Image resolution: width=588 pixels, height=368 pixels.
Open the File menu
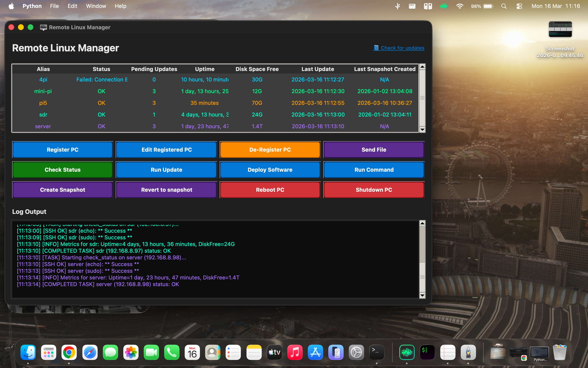[x=54, y=6]
